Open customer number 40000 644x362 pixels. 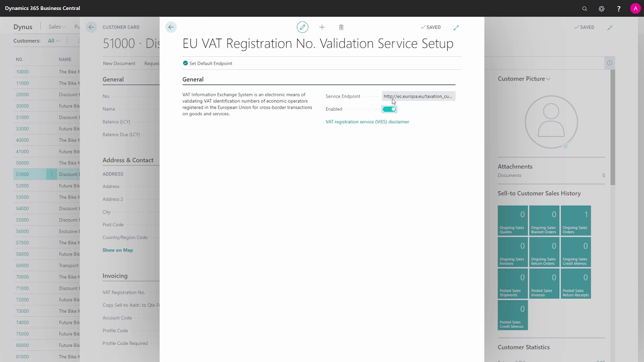click(22, 140)
